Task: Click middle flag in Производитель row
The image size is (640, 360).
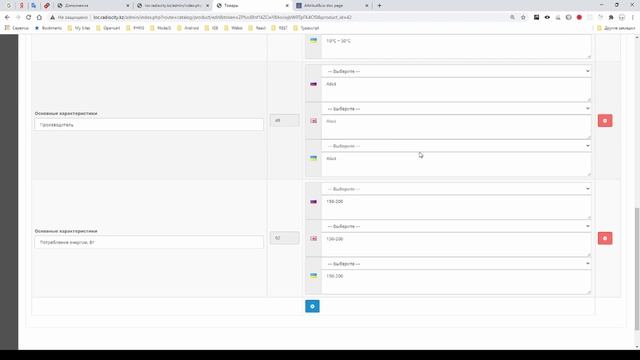Action: point(313,121)
